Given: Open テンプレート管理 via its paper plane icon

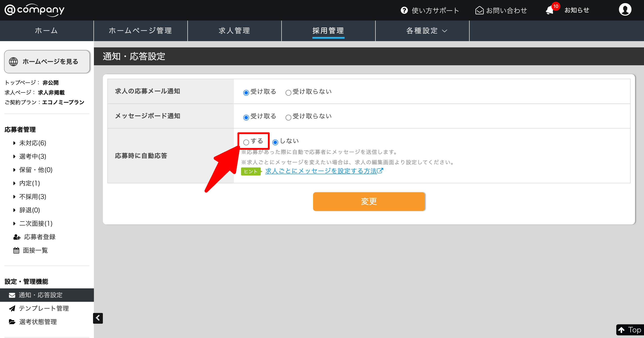Looking at the screenshot, I should 12,308.
